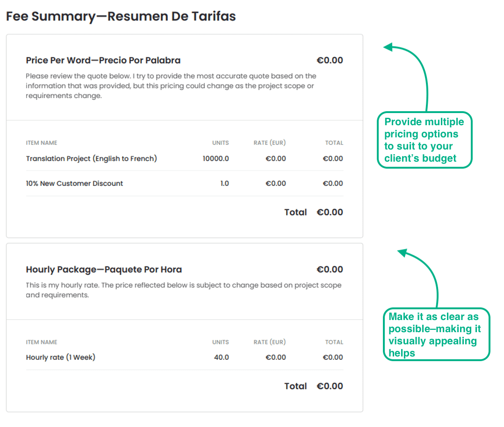
Task: Click the 40.0 units value
Action: [x=221, y=357]
